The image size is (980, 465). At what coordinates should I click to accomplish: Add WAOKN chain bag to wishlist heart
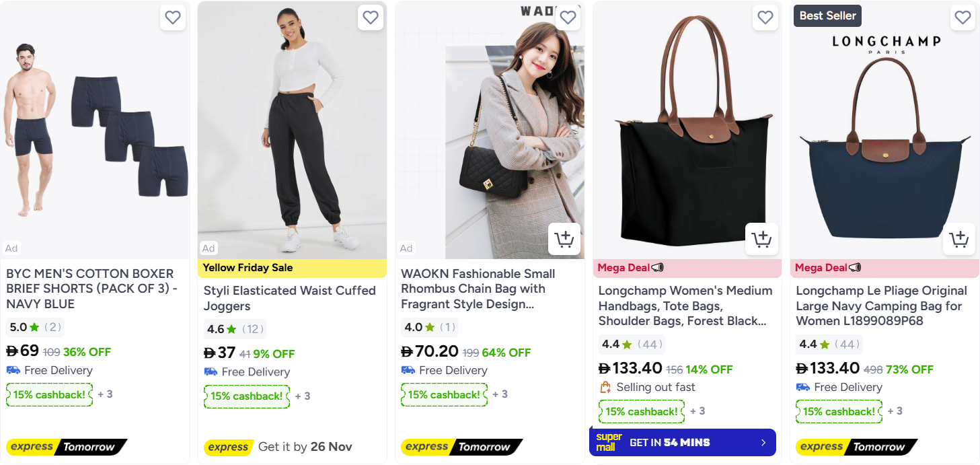pyautogui.click(x=568, y=17)
